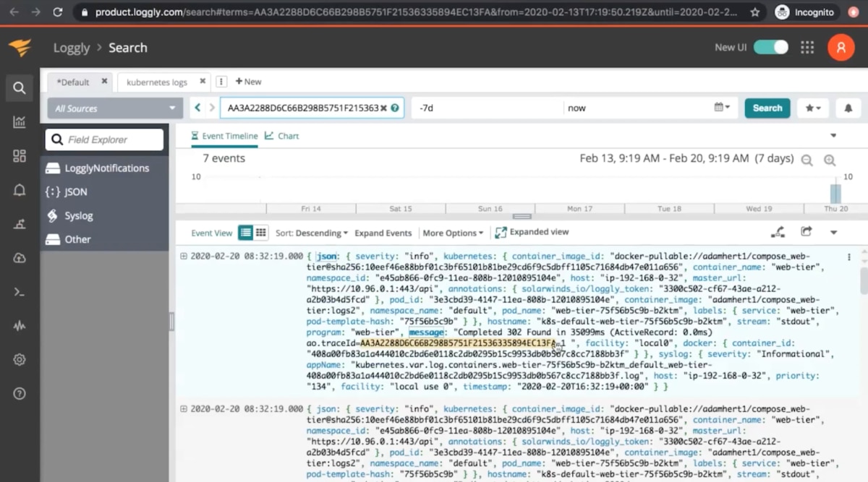Select the kubernetes logs tab
Image resolution: width=868 pixels, height=482 pixels.
click(158, 82)
